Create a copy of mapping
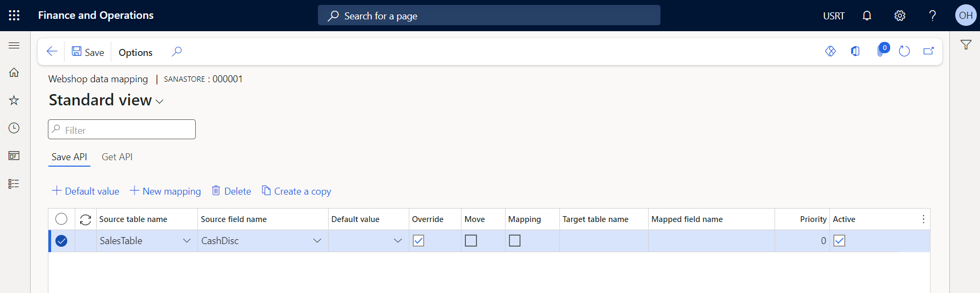980x293 pixels. pos(296,191)
